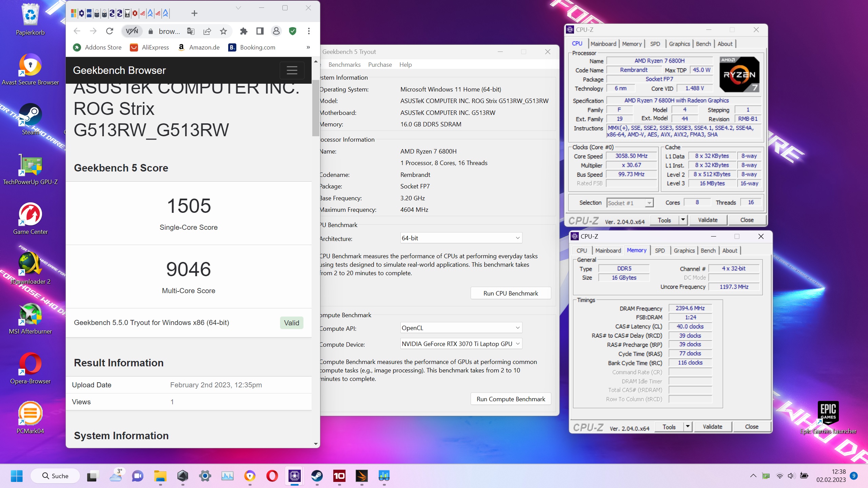Click the browser forward arrow
Screen dimensions: 868x488
click(x=93, y=31)
